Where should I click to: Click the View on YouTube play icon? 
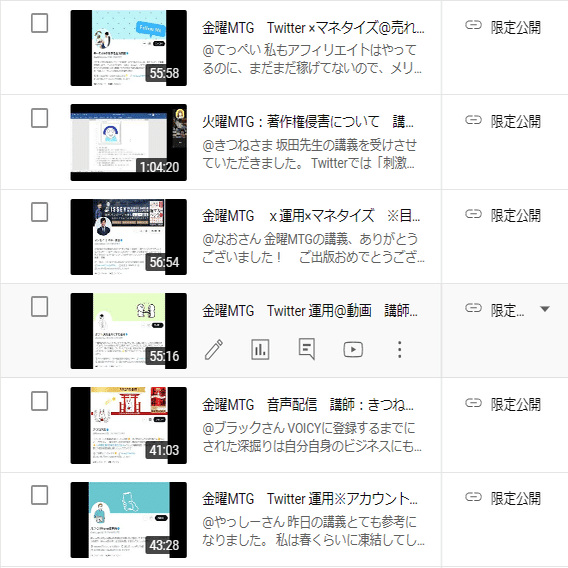coord(353,350)
